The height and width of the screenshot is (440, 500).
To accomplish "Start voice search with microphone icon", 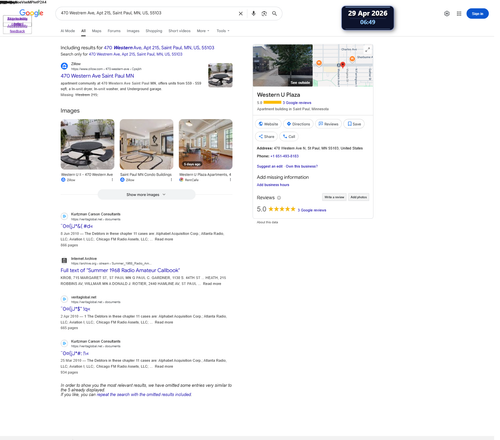I will (x=253, y=14).
